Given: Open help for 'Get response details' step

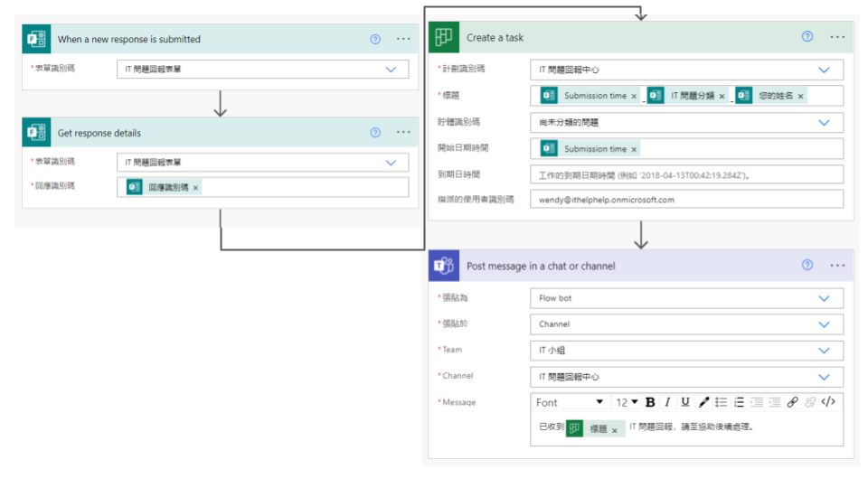Looking at the screenshot, I should (375, 133).
